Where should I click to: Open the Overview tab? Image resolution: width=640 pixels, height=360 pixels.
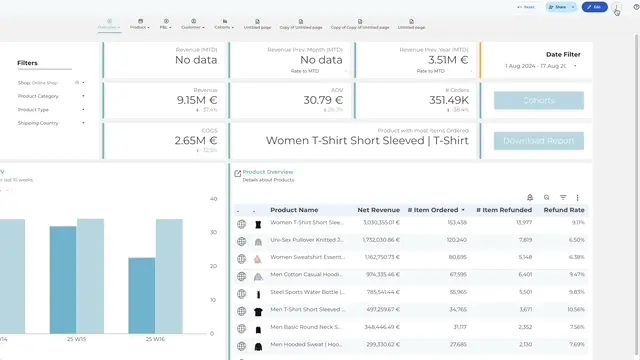[x=109, y=24]
